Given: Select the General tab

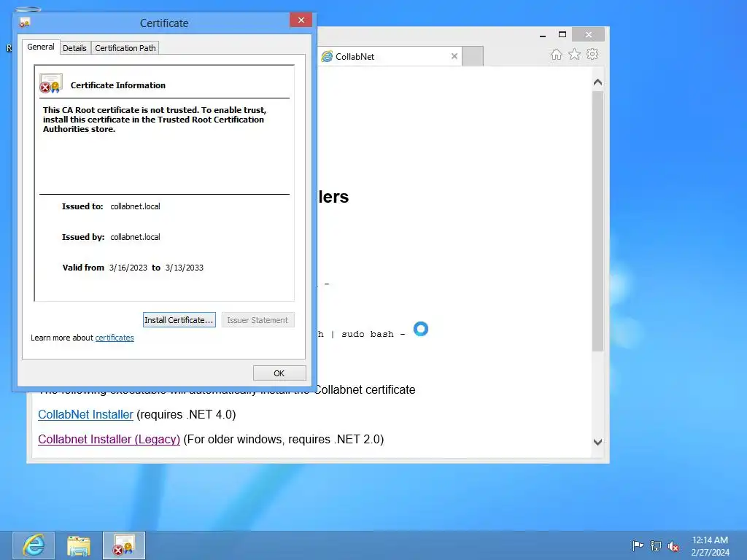Looking at the screenshot, I should 41,47.
